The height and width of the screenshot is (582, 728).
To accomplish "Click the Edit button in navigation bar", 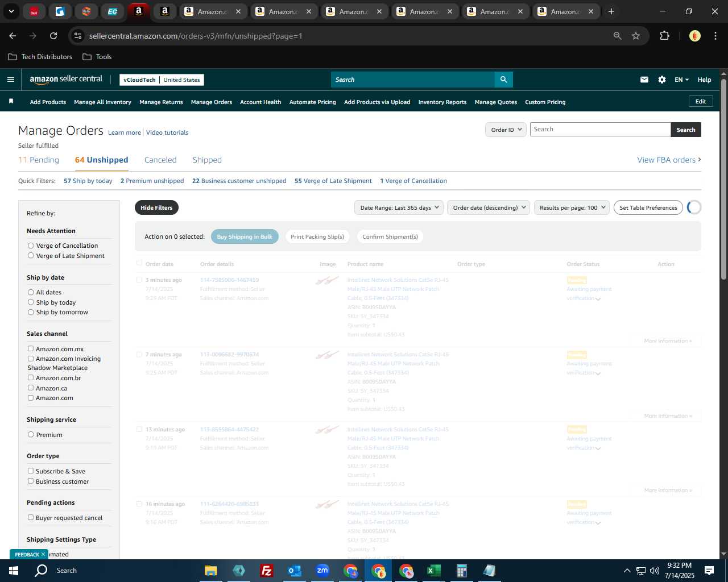I will [x=701, y=101].
